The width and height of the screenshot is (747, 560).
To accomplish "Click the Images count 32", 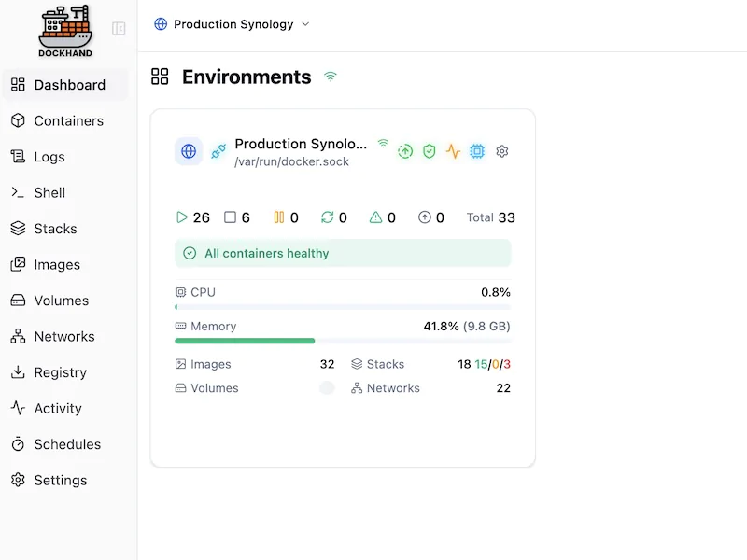I will (x=328, y=364).
